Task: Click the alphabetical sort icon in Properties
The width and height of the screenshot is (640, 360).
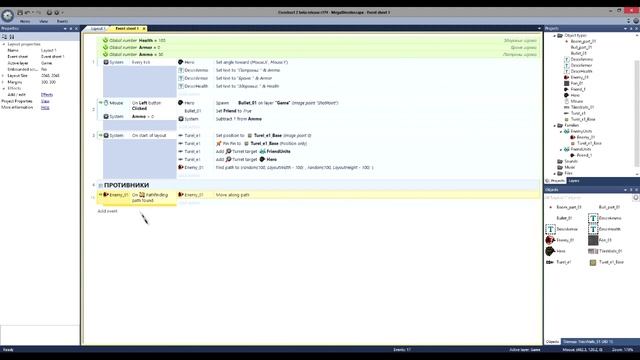Action: click(12, 37)
